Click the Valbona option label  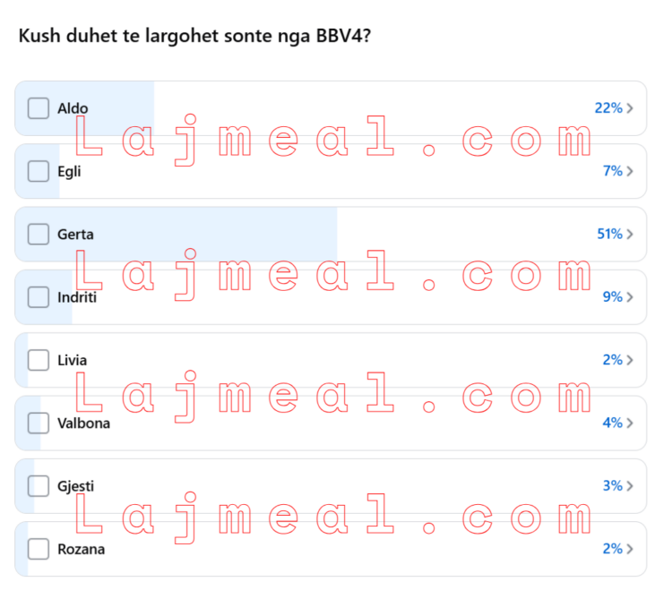(x=84, y=423)
